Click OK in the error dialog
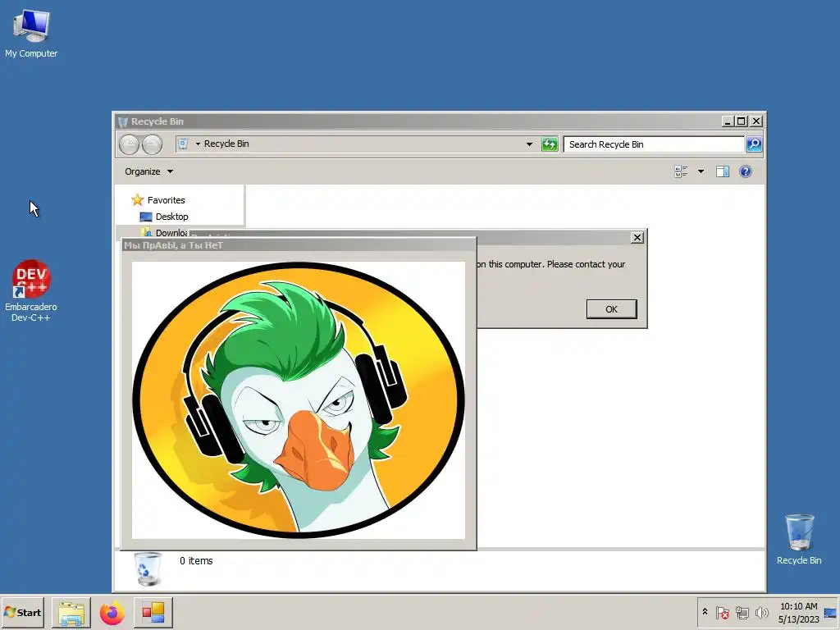The width and height of the screenshot is (840, 630). click(x=611, y=309)
